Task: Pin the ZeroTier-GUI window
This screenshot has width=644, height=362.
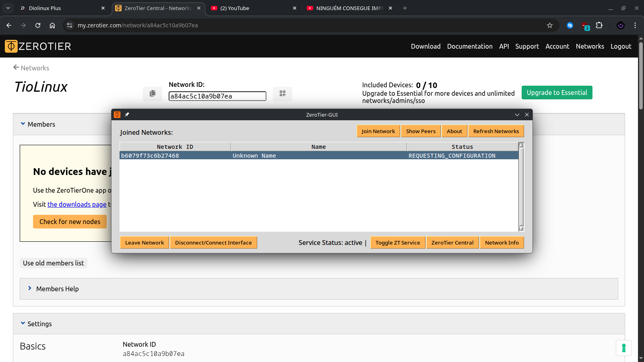Action: tap(127, 115)
